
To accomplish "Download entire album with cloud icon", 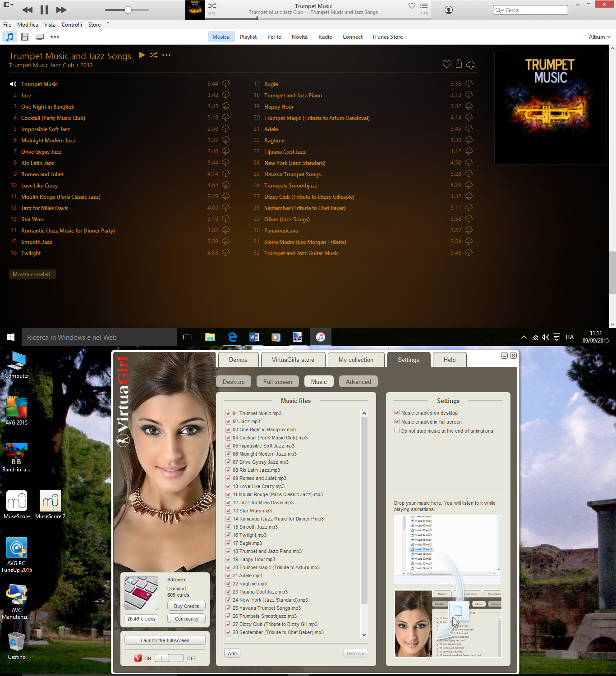I will click(x=471, y=65).
